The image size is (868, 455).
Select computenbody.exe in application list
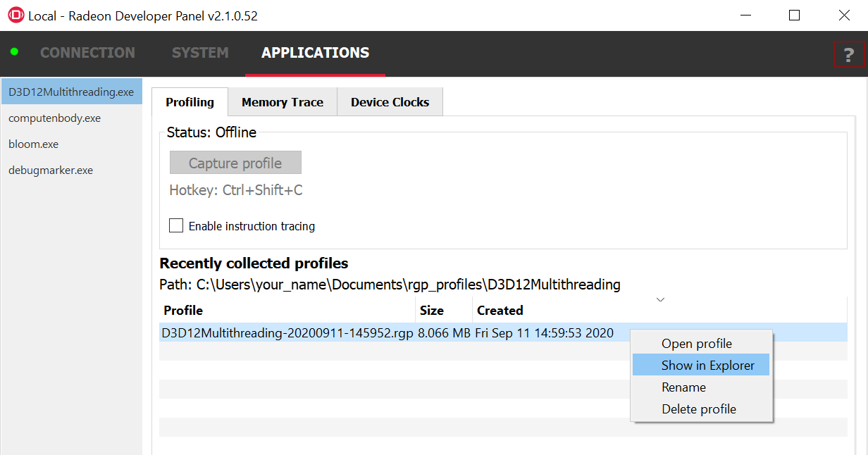pos(55,118)
